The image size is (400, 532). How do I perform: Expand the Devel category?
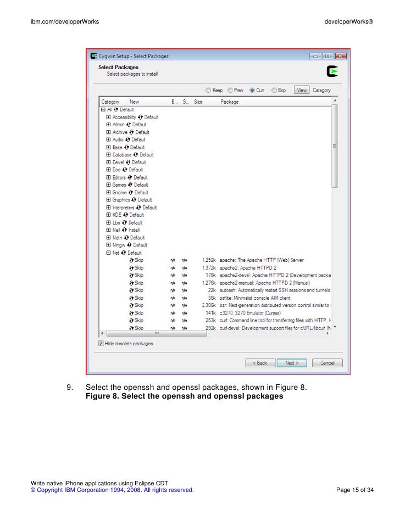(108, 162)
